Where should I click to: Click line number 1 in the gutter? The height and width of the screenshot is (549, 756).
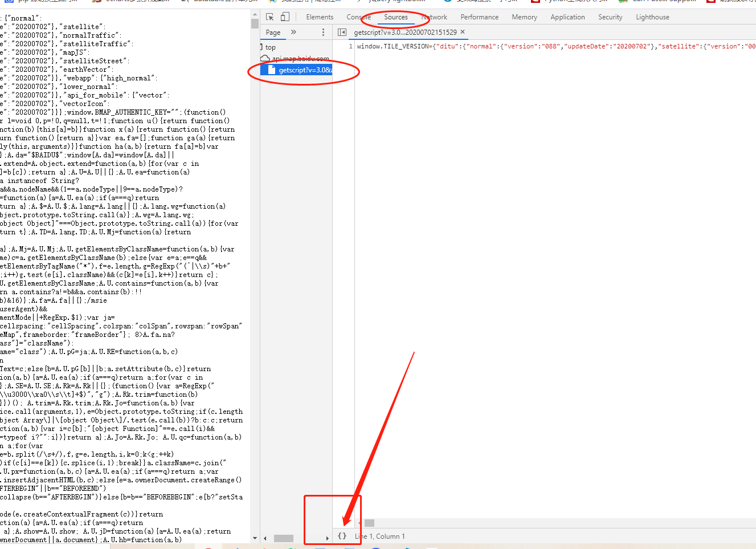[x=350, y=46]
